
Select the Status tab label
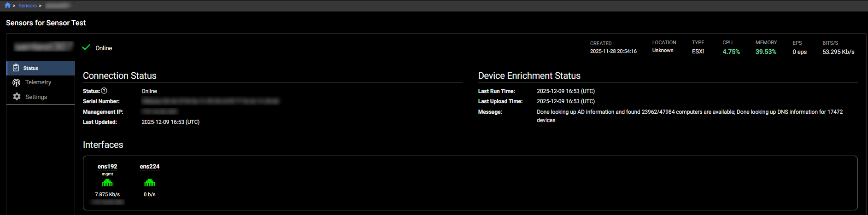31,68
